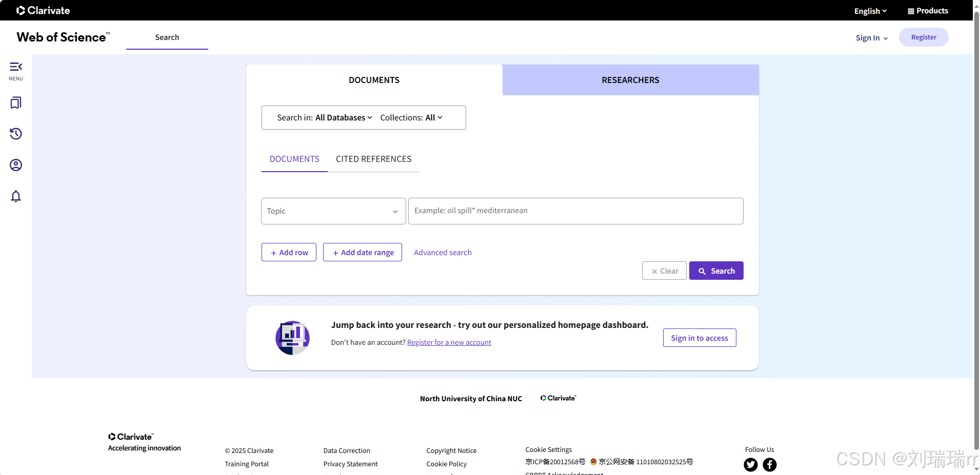Click the Clarivate logo in top bar
Image resolution: width=980 pixels, height=475 pixels.
[43, 10]
